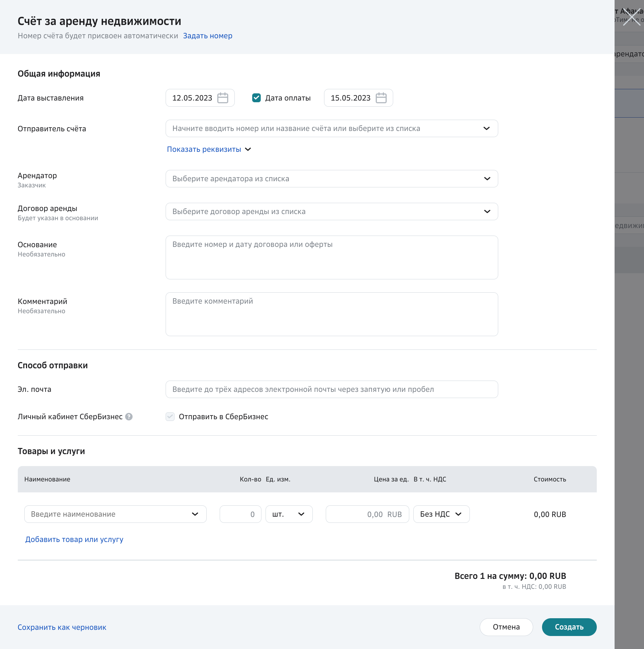This screenshot has height=649, width=644.
Task: Open the payment date calendar picker
Action: coord(381,98)
